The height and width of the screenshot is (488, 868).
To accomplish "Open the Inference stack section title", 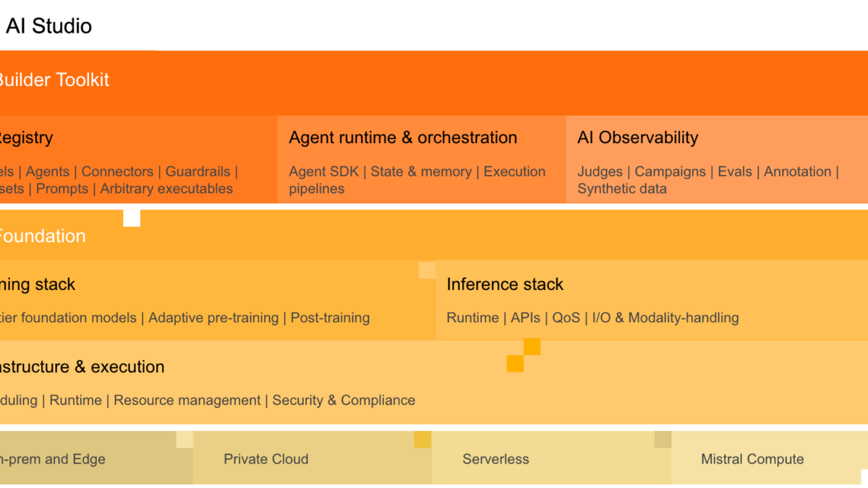I will point(505,284).
